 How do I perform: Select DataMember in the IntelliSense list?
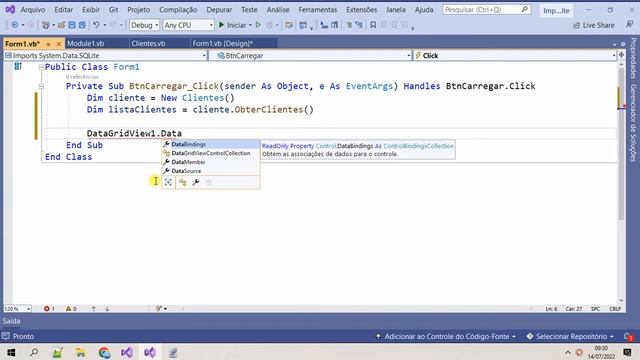tap(211, 162)
